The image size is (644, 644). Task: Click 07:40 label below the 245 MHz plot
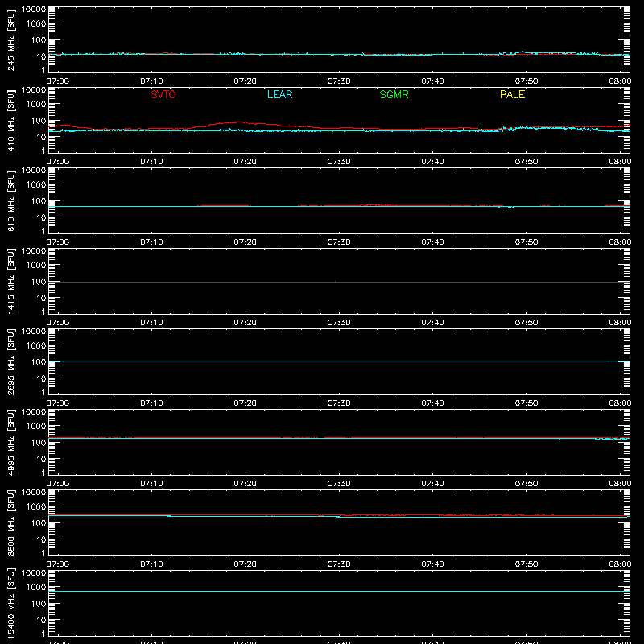click(432, 81)
